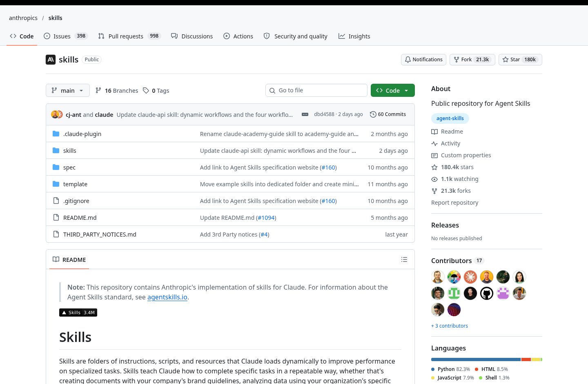Screen dimensions: 588x384
Task: Open the THIRD_PARTY_NOTICES.md file icon
Action: 56,234
